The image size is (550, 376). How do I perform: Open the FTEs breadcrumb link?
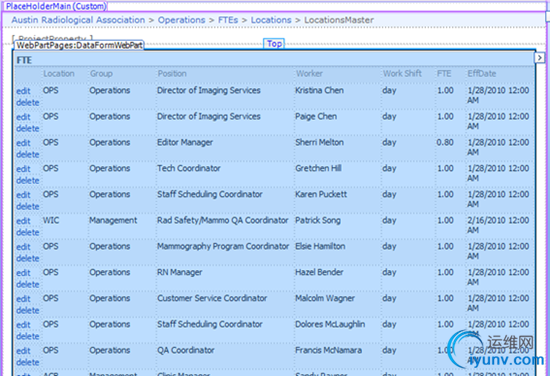click(228, 20)
